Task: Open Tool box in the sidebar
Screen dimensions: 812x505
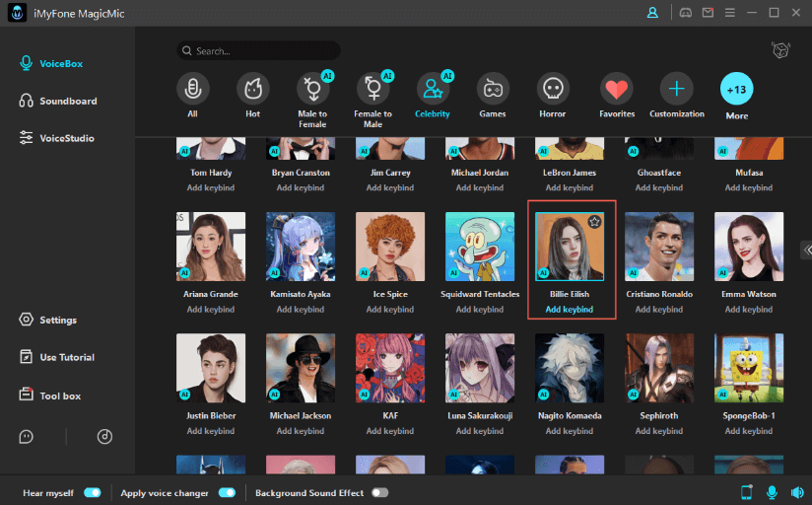Action: (50, 396)
